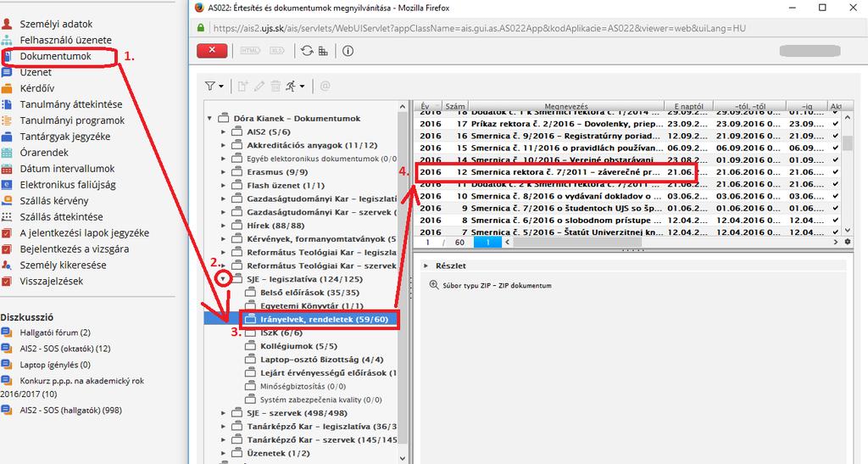Open the gear settings below the table
Screen dimensions: 868x464
pos(848,242)
